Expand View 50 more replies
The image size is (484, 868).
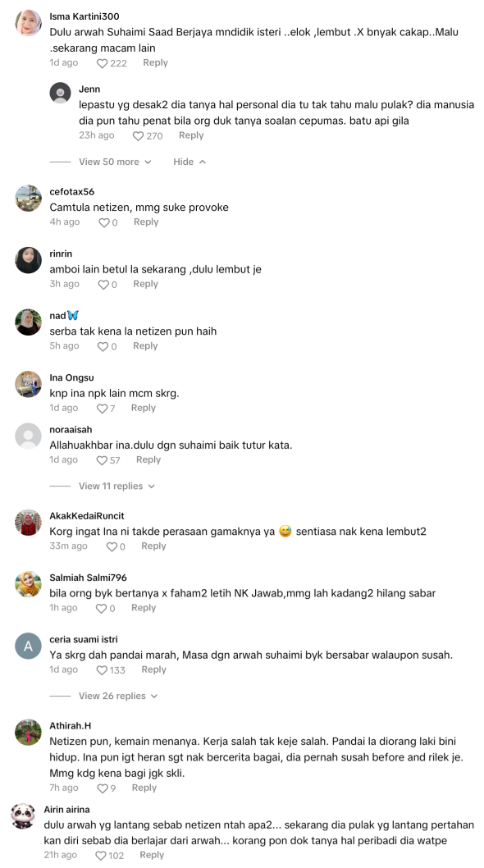[x=115, y=162]
